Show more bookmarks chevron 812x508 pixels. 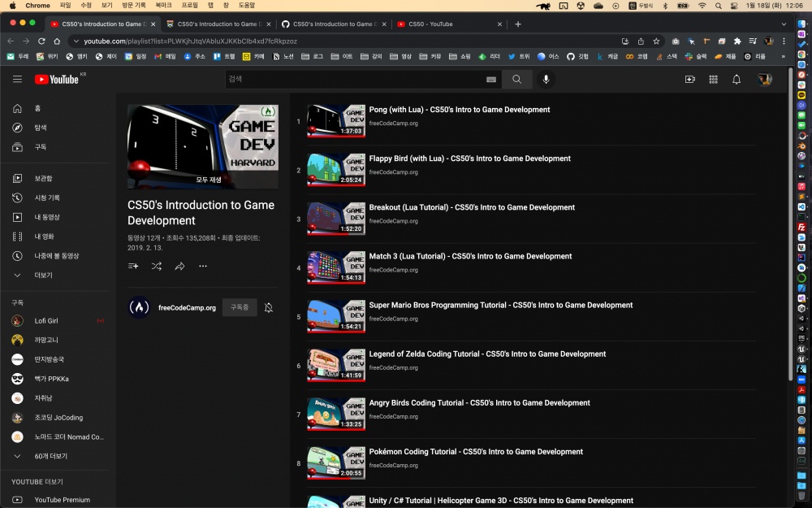point(783,57)
